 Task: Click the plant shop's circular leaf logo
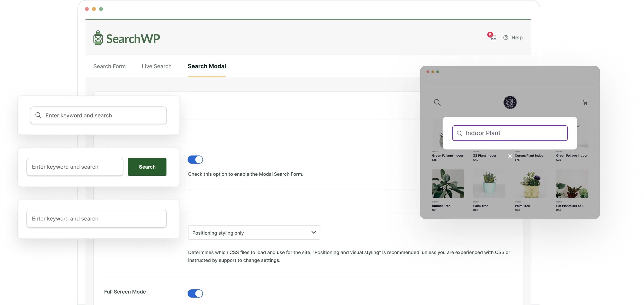pos(511,102)
